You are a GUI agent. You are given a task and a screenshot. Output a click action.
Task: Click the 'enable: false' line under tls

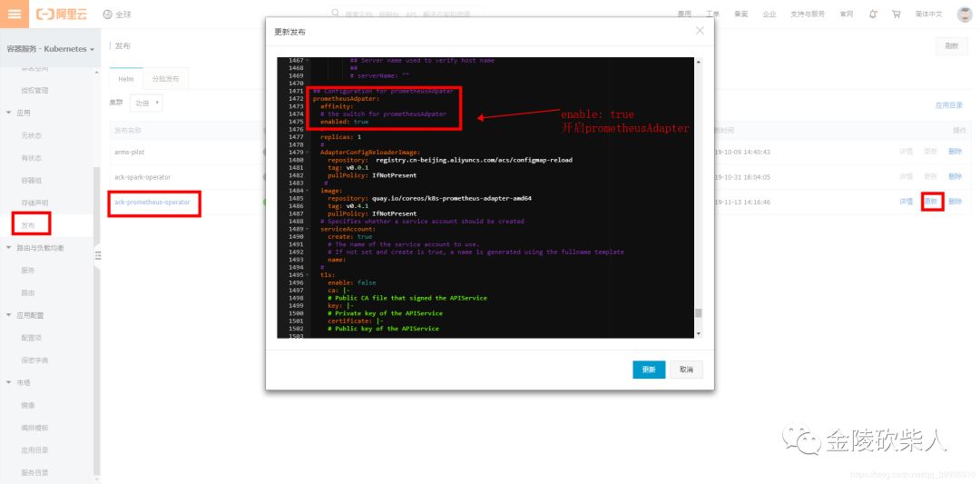352,282
